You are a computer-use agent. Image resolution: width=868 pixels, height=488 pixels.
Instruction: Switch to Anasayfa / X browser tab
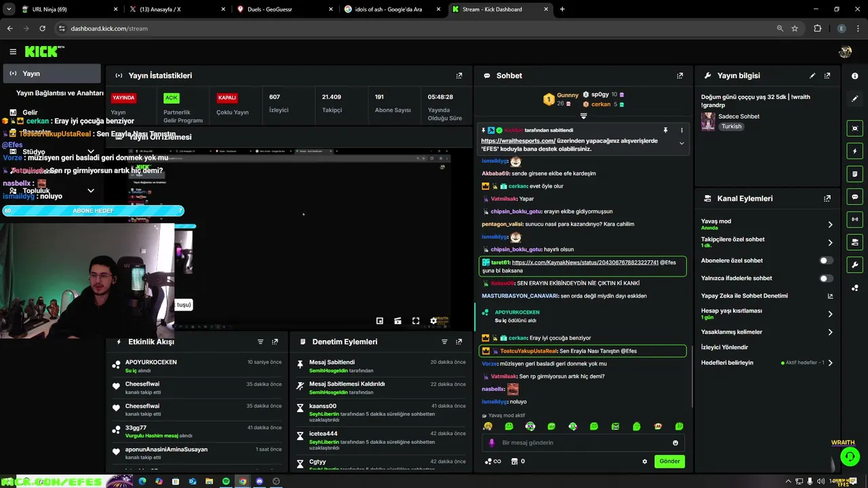coord(176,9)
